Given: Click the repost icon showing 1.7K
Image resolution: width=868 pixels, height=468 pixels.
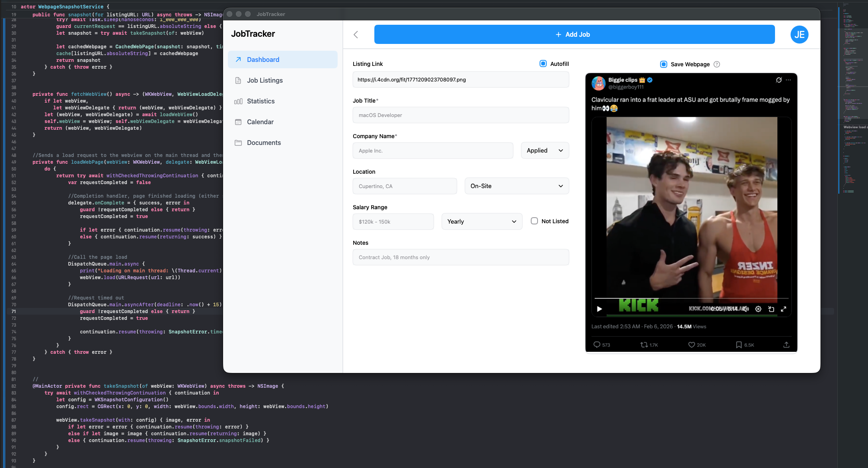Looking at the screenshot, I should 644,345.
